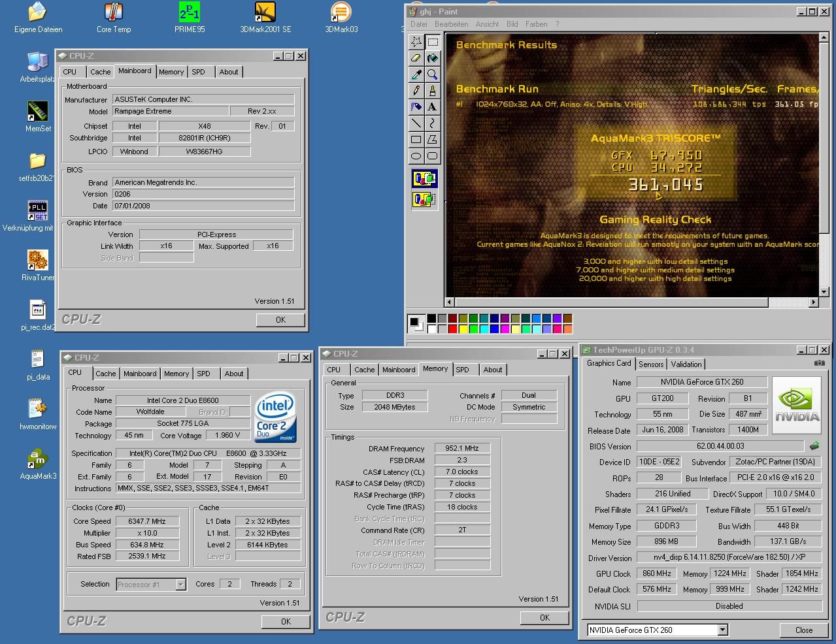Open the Datei menu in Paint
Viewport: 836px width, 644px height.
tap(418, 24)
